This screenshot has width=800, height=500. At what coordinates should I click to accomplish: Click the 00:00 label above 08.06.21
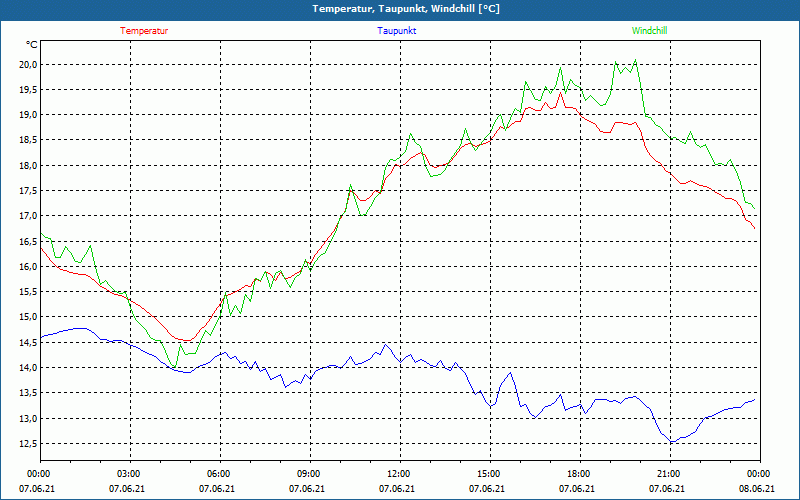(x=758, y=474)
